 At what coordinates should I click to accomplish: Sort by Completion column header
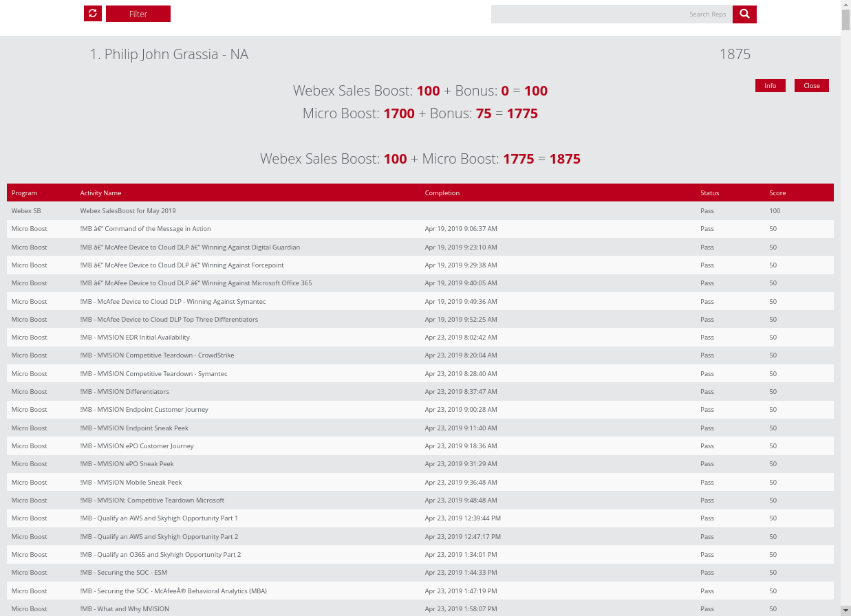(x=442, y=193)
